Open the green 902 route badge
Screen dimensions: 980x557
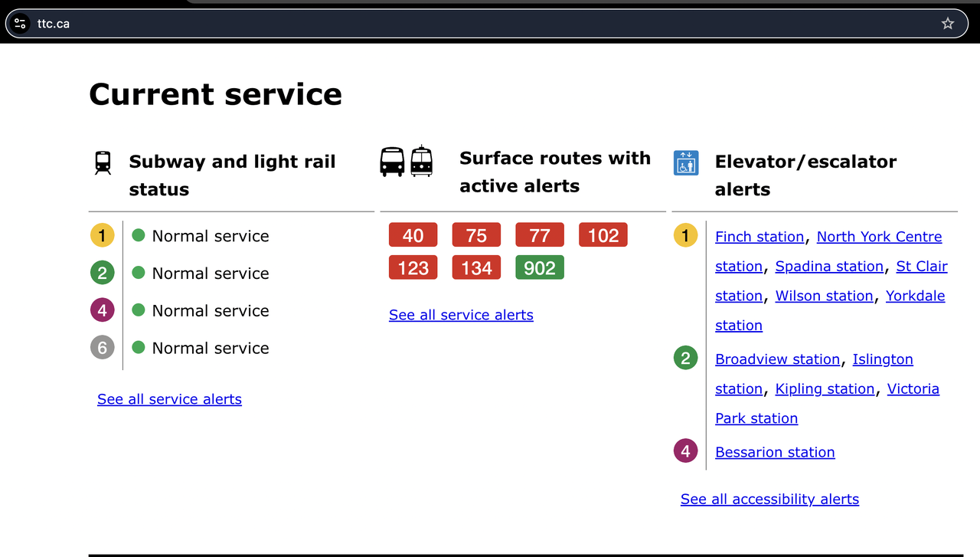pyautogui.click(x=540, y=267)
